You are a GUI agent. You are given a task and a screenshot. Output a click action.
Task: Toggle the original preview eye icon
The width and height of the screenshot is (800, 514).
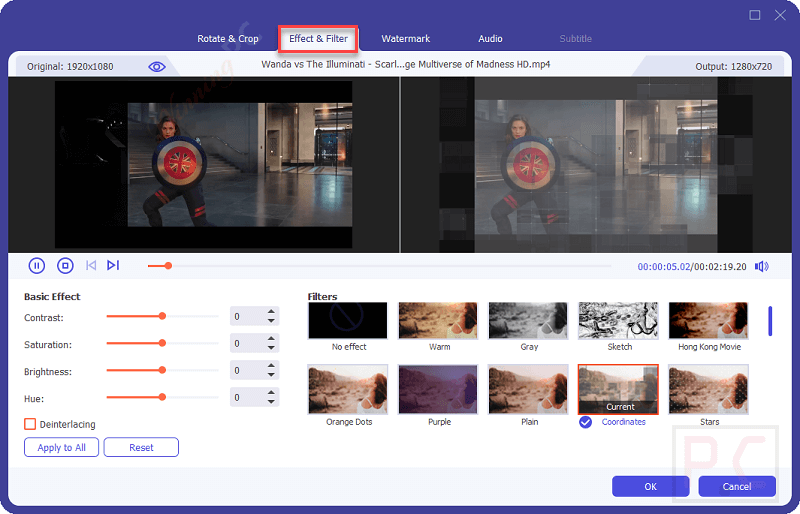[x=157, y=67]
